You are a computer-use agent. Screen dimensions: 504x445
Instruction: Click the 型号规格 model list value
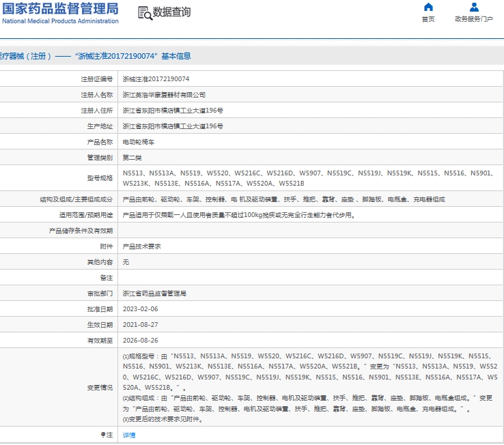308,178
